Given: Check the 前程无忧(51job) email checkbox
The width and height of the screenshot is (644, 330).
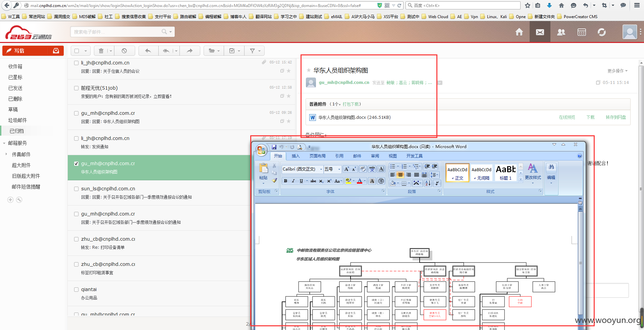Looking at the screenshot, I should click(x=76, y=88).
